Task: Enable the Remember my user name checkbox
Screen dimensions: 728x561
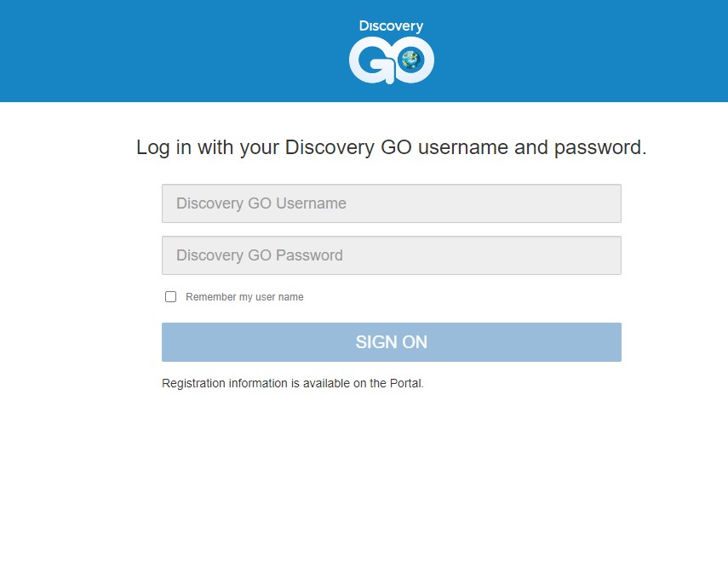Action: click(x=170, y=296)
